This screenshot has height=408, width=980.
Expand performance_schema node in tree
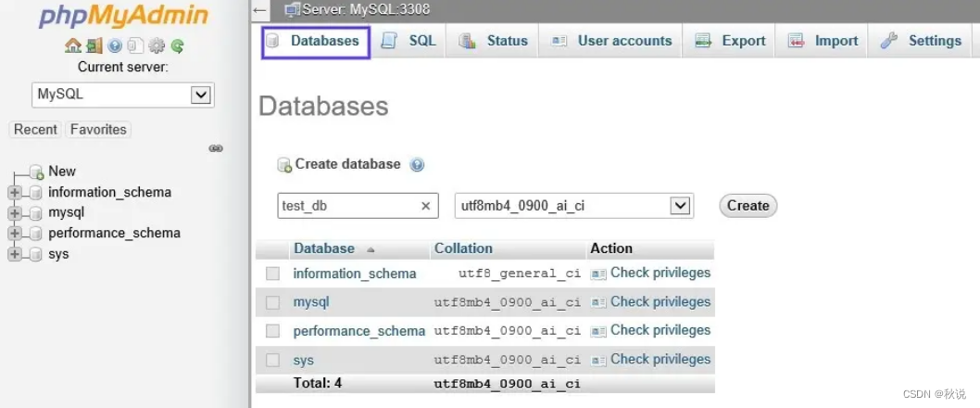[x=15, y=234]
